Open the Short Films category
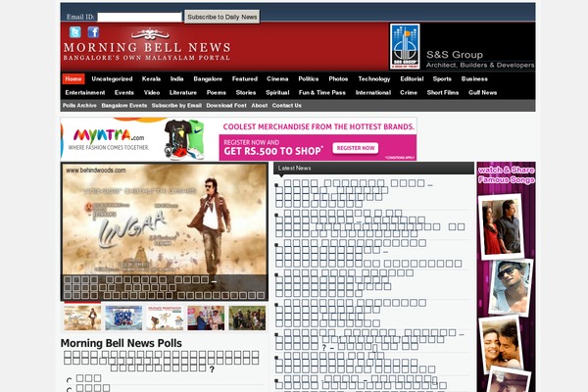The height and width of the screenshot is (392, 588). 443,93
